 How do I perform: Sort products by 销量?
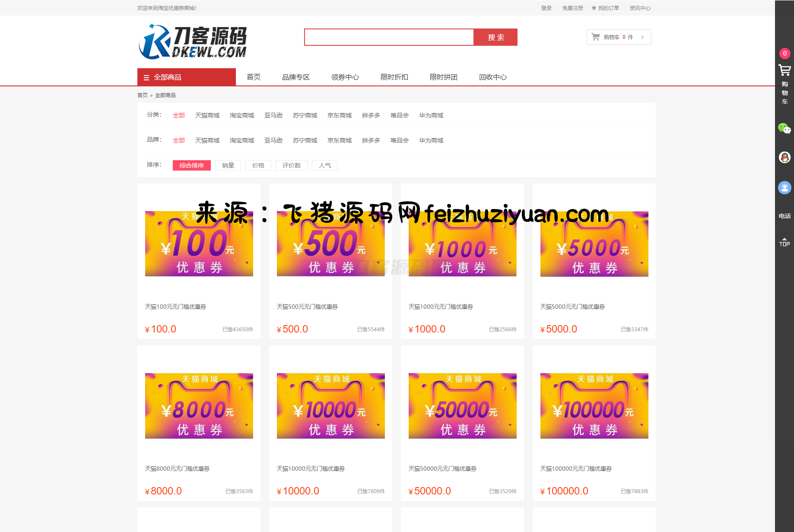[x=228, y=165]
